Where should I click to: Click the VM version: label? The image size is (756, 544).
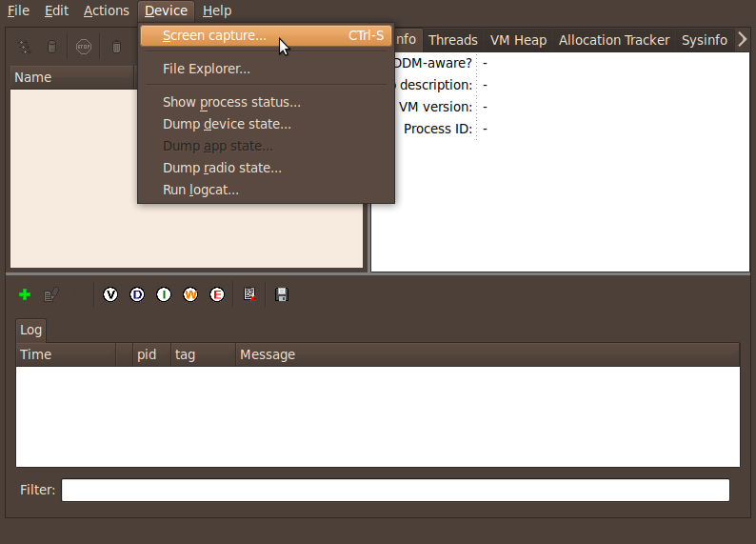435,107
